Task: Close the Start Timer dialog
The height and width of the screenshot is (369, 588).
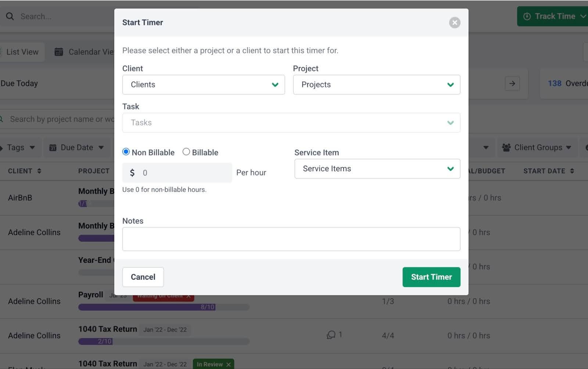Action: tap(455, 23)
